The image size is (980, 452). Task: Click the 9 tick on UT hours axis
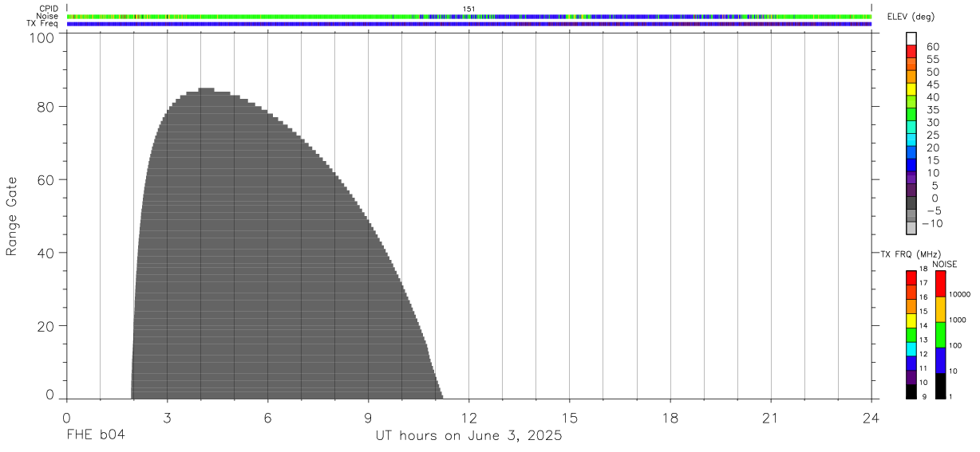coord(368,417)
